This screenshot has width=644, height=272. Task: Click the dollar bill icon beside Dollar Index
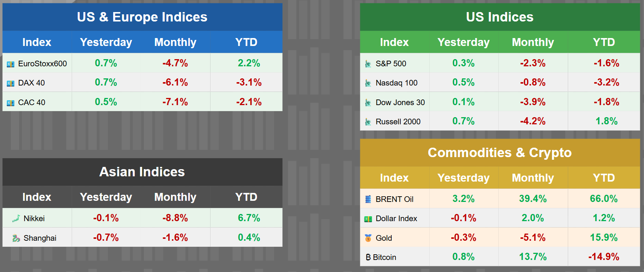point(368,219)
